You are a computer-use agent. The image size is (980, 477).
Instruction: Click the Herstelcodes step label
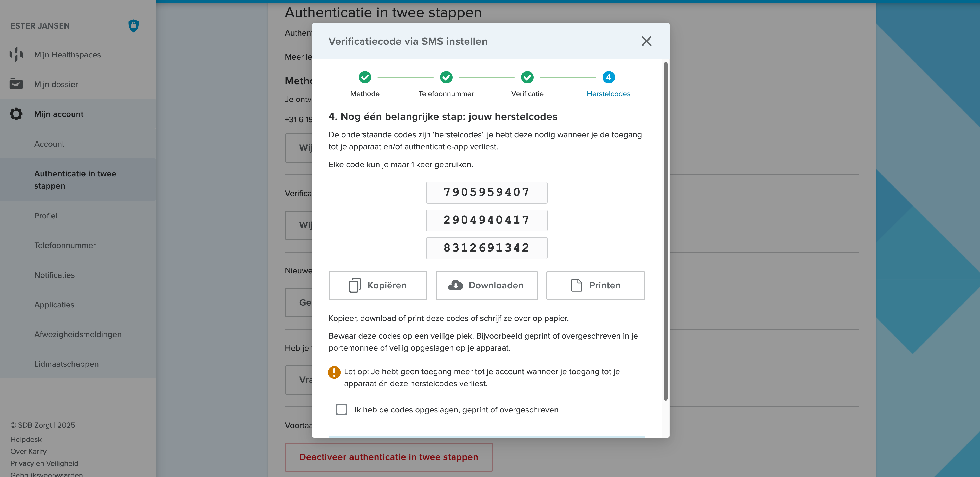(x=608, y=94)
